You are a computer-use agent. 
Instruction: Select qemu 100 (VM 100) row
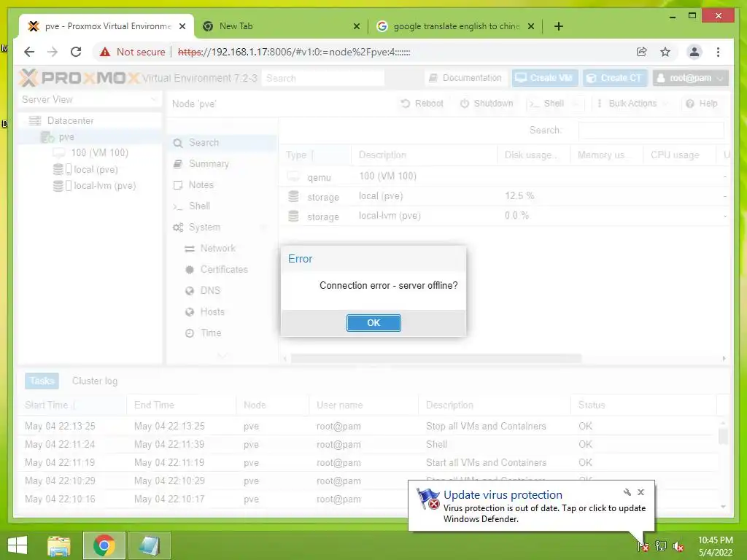[x=504, y=176]
